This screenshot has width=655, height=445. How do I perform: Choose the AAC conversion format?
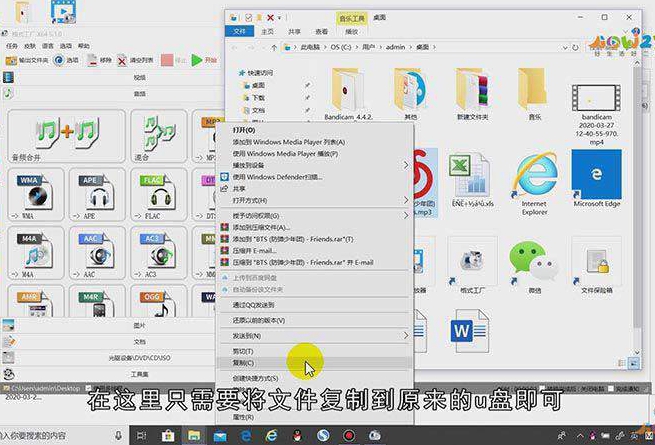[x=97, y=253]
